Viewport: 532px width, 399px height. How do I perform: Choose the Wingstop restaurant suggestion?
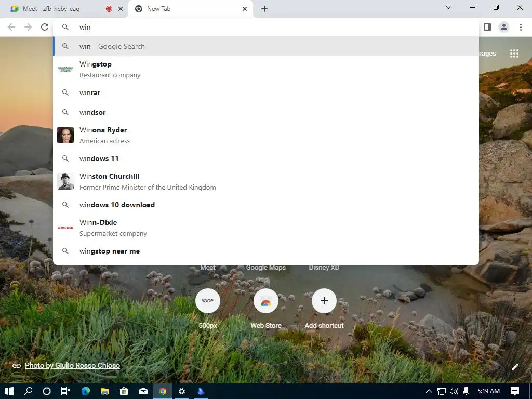pos(266,70)
